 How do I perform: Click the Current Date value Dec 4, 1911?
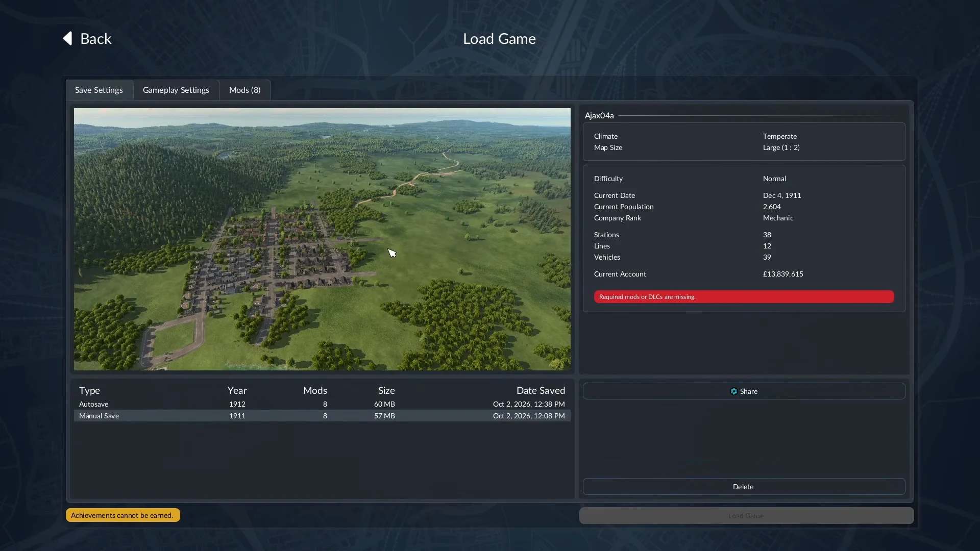782,195
